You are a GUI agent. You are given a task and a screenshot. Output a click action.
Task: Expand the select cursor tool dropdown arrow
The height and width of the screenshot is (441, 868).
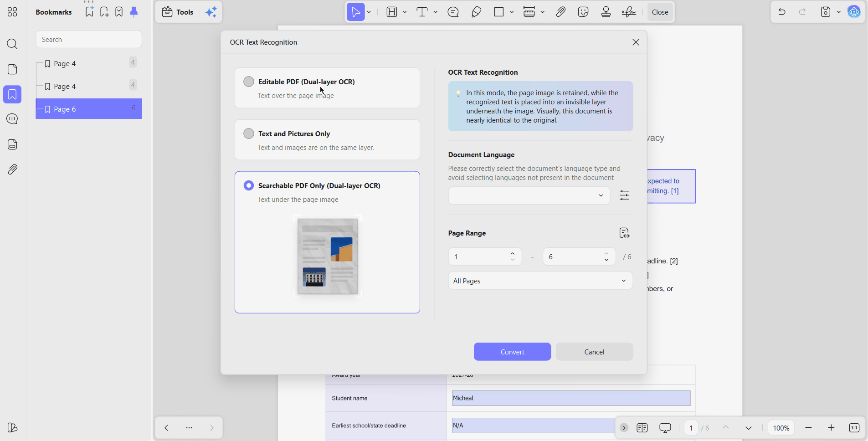coord(369,12)
